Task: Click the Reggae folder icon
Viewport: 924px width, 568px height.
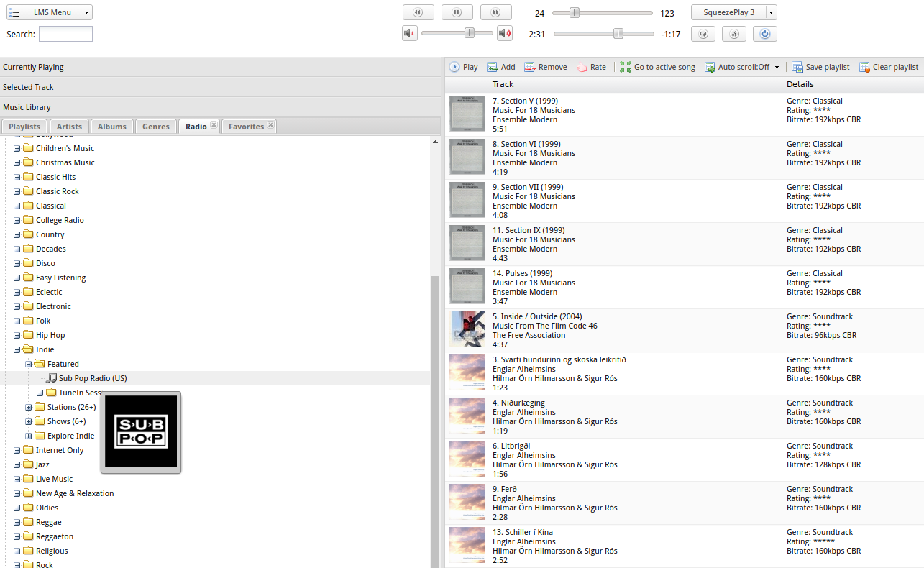Action: coord(28,522)
